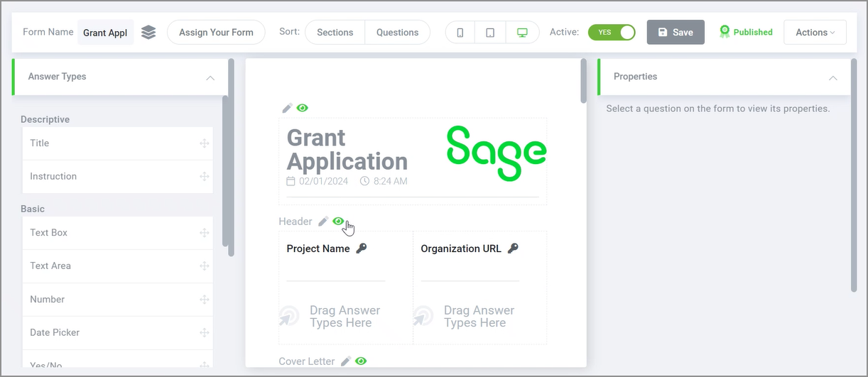Click the pencil icon above the title block

click(287, 108)
